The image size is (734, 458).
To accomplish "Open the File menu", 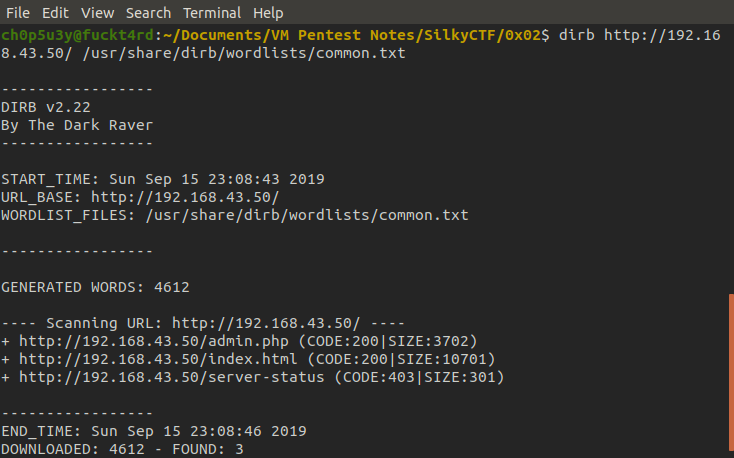I will [18, 13].
